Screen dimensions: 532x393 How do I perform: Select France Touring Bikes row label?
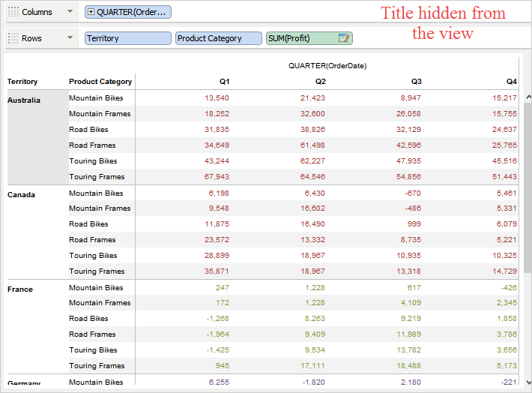tap(93, 349)
